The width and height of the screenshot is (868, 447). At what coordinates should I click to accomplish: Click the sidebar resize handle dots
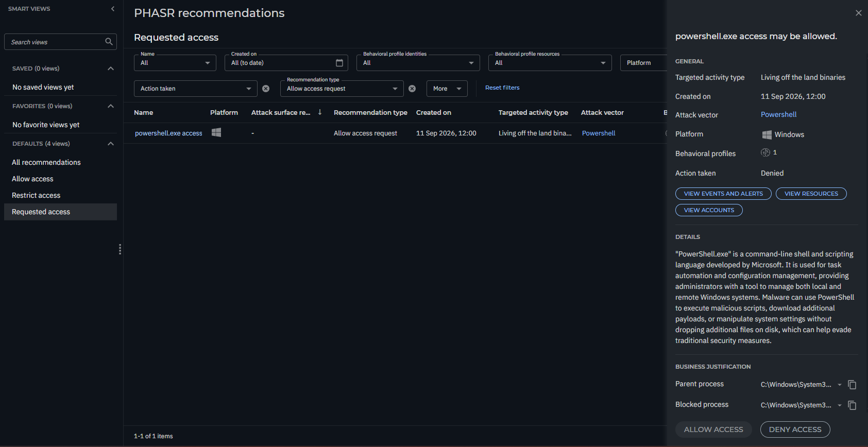pos(120,249)
